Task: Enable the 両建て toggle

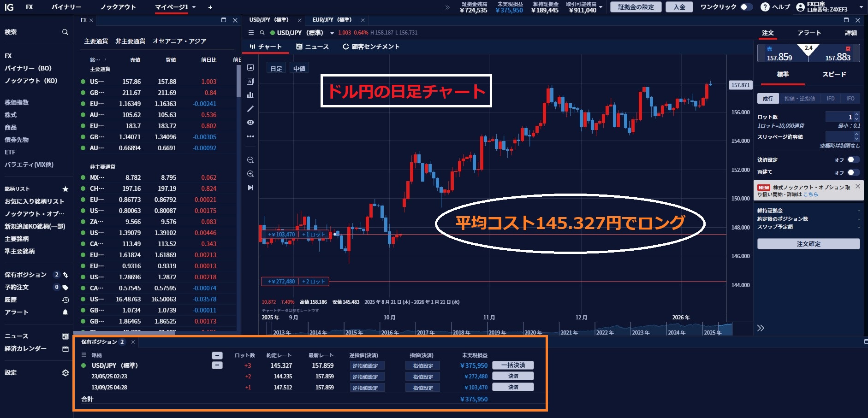Action: pos(853,172)
